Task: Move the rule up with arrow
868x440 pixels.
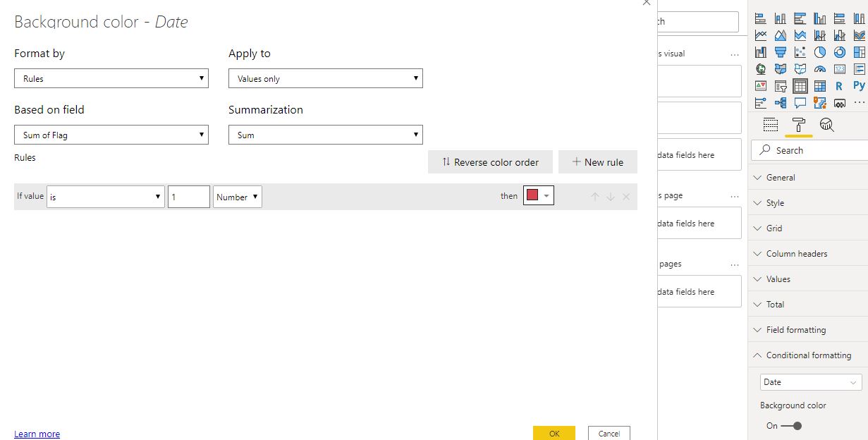Action: point(595,197)
